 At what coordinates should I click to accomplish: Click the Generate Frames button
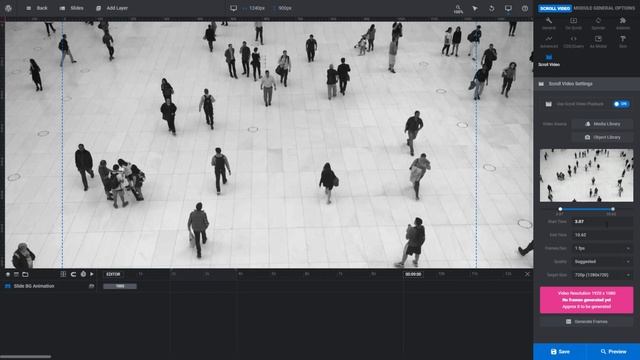pyautogui.click(x=587, y=322)
